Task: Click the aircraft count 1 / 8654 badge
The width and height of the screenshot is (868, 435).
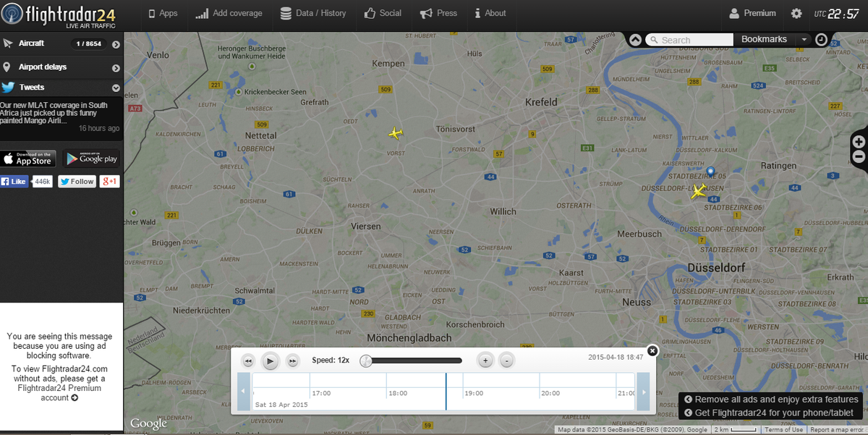Action: (x=88, y=44)
